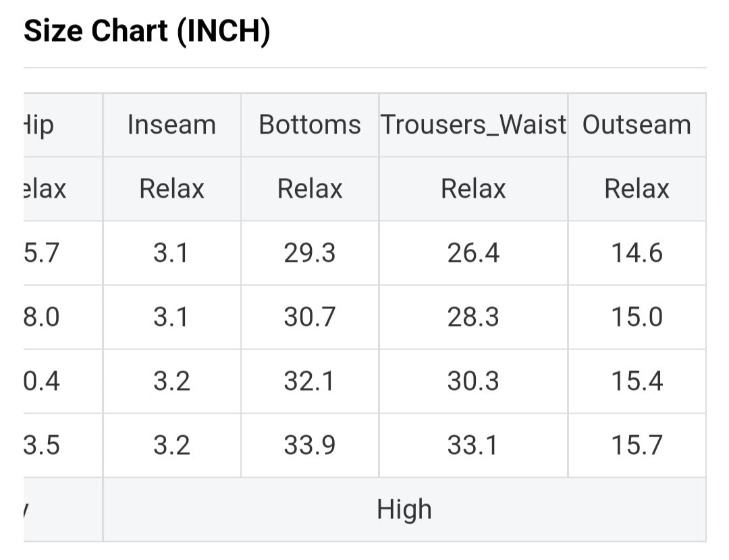Select the Outseam value 15.4

tap(637, 381)
